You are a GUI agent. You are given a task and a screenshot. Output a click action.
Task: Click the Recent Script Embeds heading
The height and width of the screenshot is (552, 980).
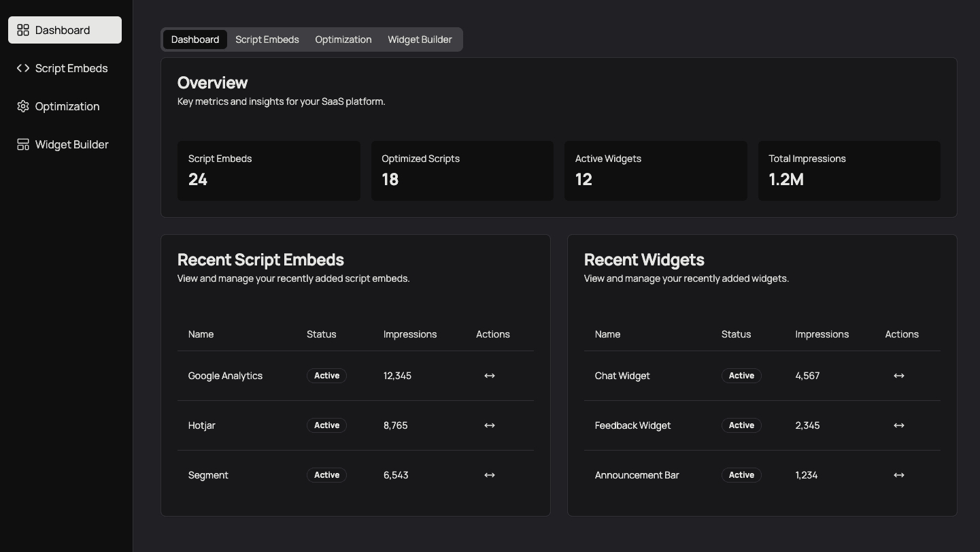[x=260, y=259]
